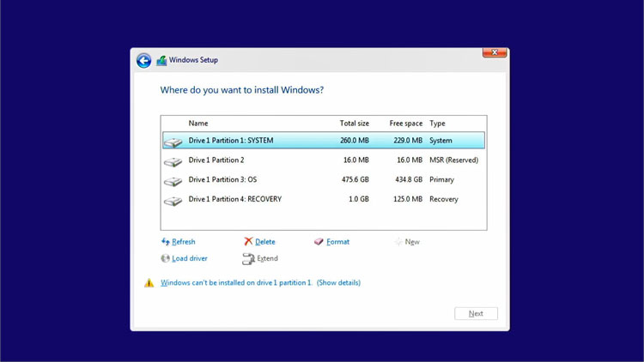The image size is (644, 362).
Task: Open the Load driver link
Action: coord(190,258)
